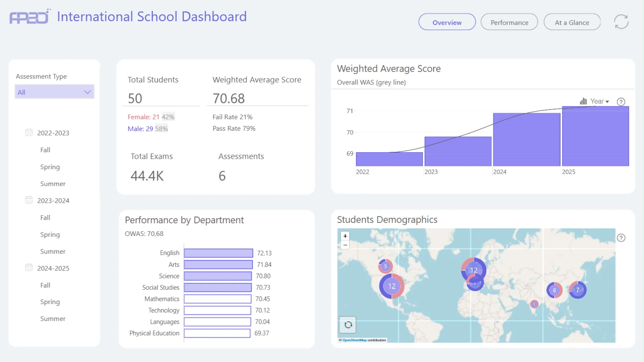644x362 pixels.
Task: Click the FP20 logo
Action: coord(30,17)
